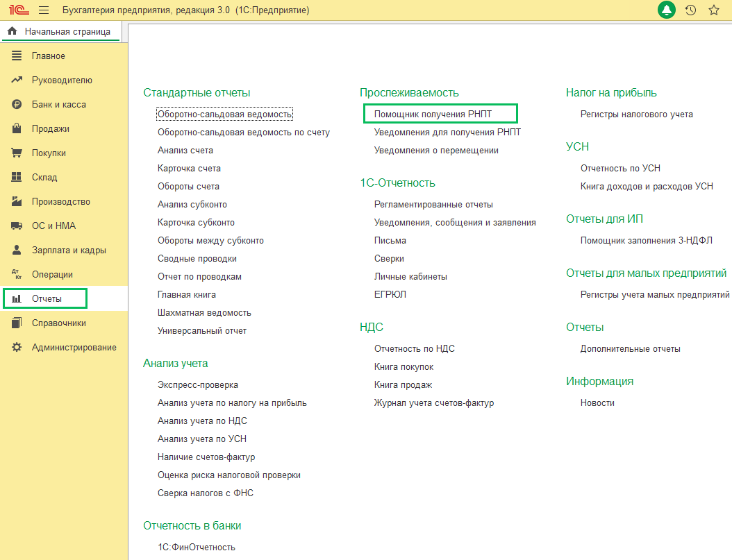Click the Склад grid icon
Screen dimensions: 732x560
click(17, 177)
